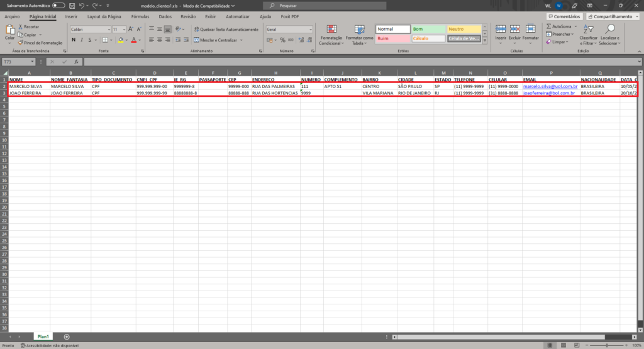This screenshot has height=349, width=644.
Task: Click Formatar como Tabela icon
Action: point(360,30)
